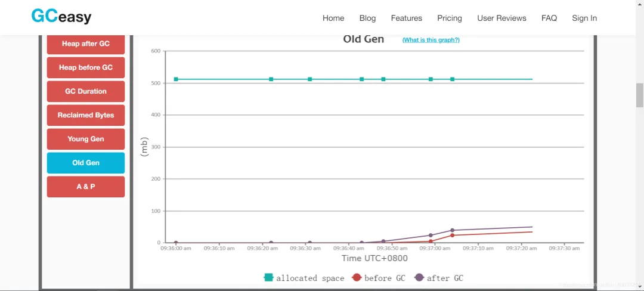Click the Sign In link

click(584, 18)
